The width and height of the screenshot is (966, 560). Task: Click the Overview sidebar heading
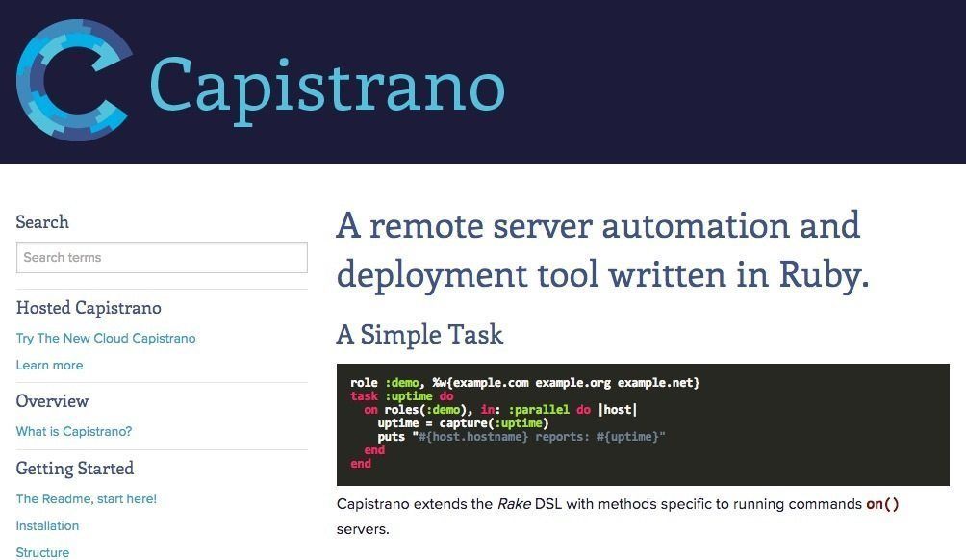tap(52, 401)
